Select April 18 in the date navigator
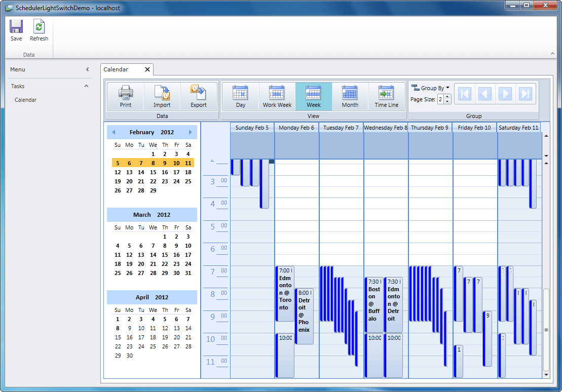562x392 pixels. [153, 337]
